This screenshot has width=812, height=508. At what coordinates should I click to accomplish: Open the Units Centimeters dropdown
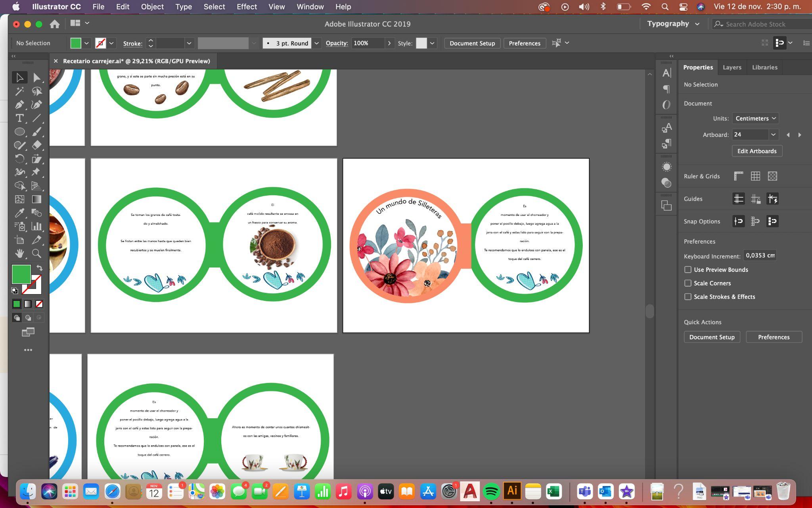pos(755,118)
